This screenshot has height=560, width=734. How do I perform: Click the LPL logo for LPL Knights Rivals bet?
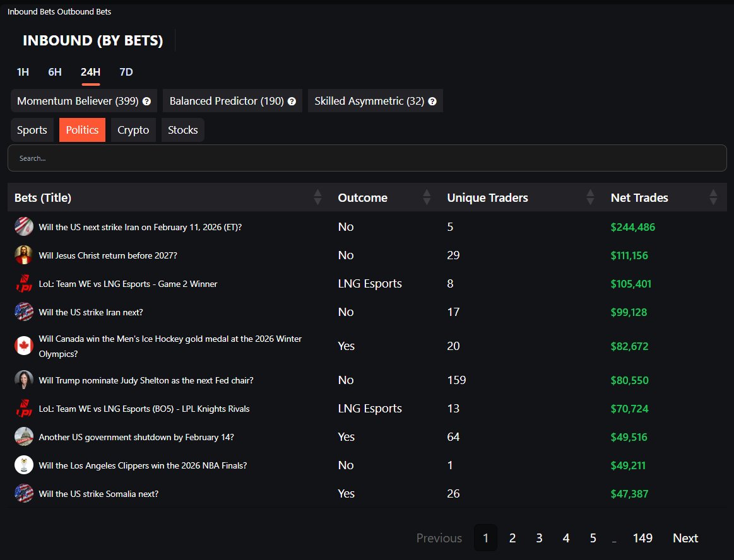(x=24, y=409)
